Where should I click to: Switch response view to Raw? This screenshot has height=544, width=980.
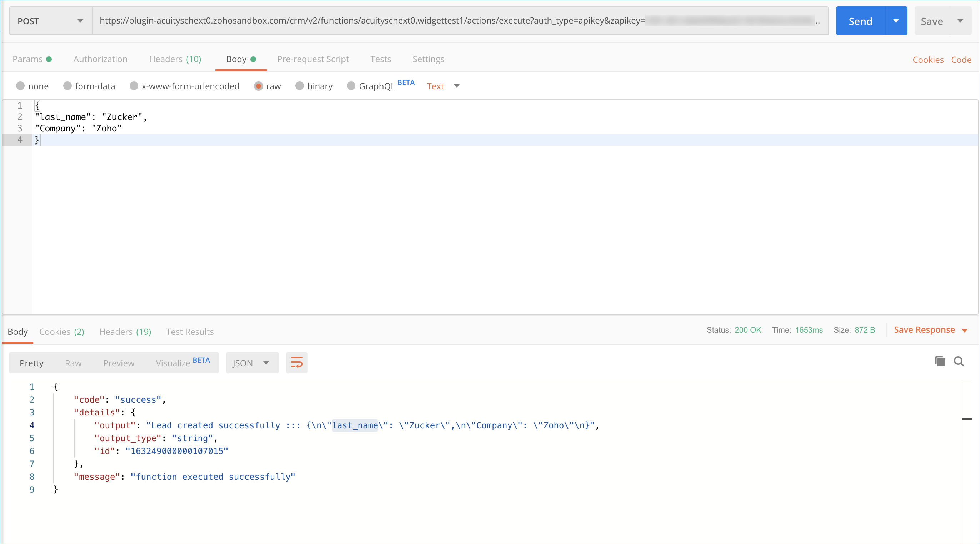[x=73, y=363]
